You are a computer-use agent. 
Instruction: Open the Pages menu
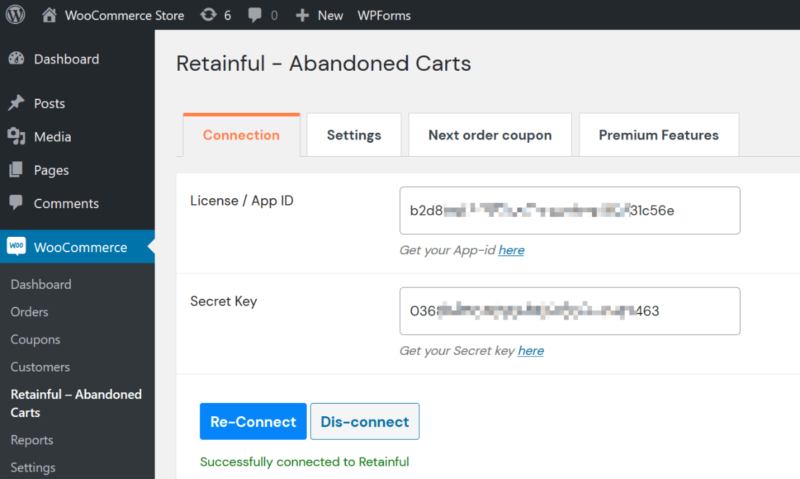51,170
